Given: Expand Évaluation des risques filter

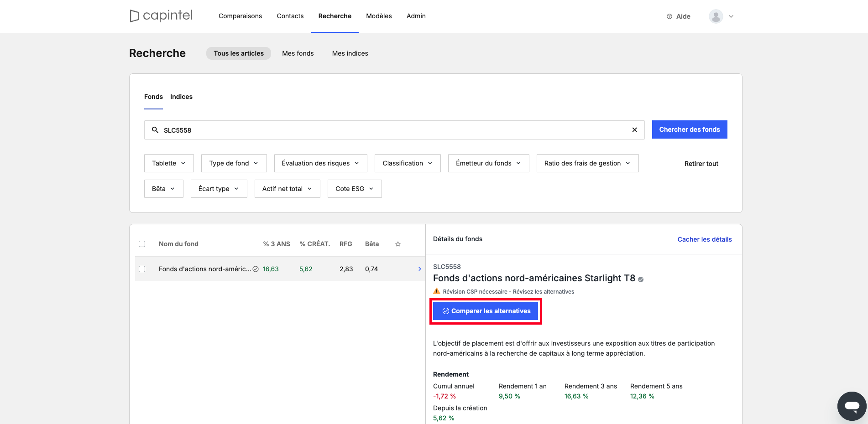Looking at the screenshot, I should tap(320, 163).
